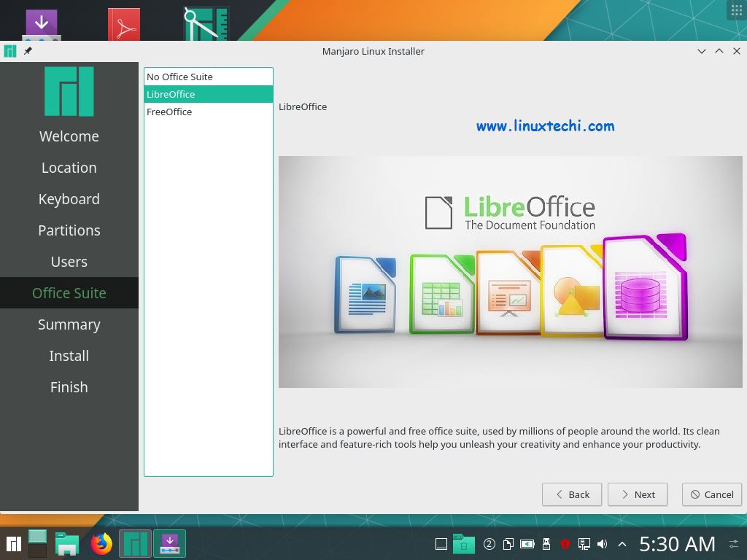
Task: Click Back to return to the previous step
Action: (x=571, y=494)
